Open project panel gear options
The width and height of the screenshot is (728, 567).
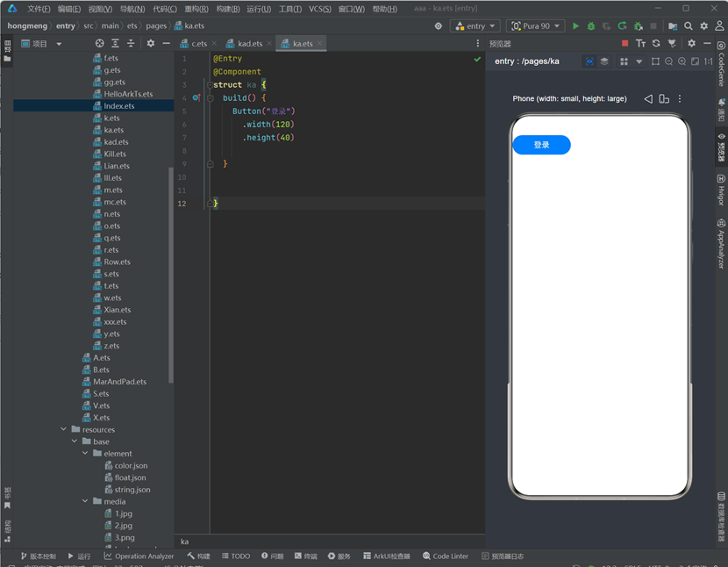coord(151,43)
